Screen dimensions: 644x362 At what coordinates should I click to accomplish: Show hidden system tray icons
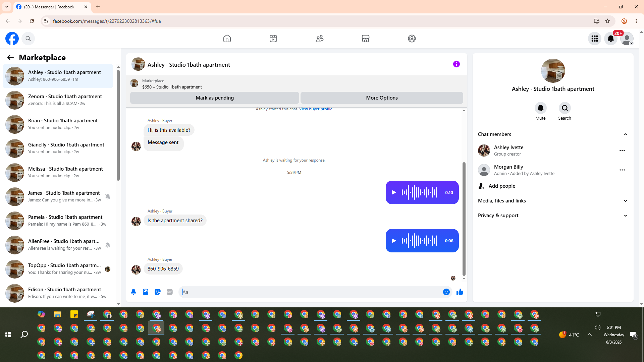pyautogui.click(x=589, y=335)
